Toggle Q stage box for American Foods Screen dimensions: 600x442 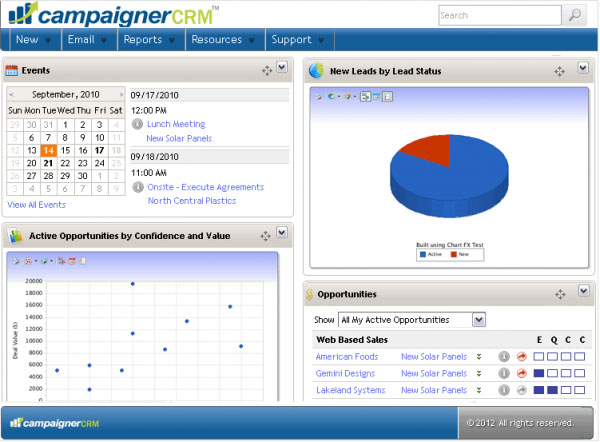552,357
